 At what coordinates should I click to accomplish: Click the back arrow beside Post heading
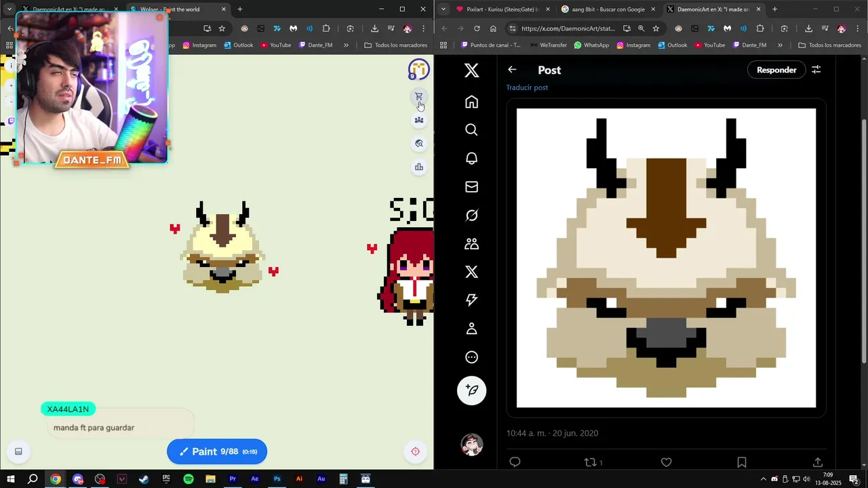coord(512,70)
